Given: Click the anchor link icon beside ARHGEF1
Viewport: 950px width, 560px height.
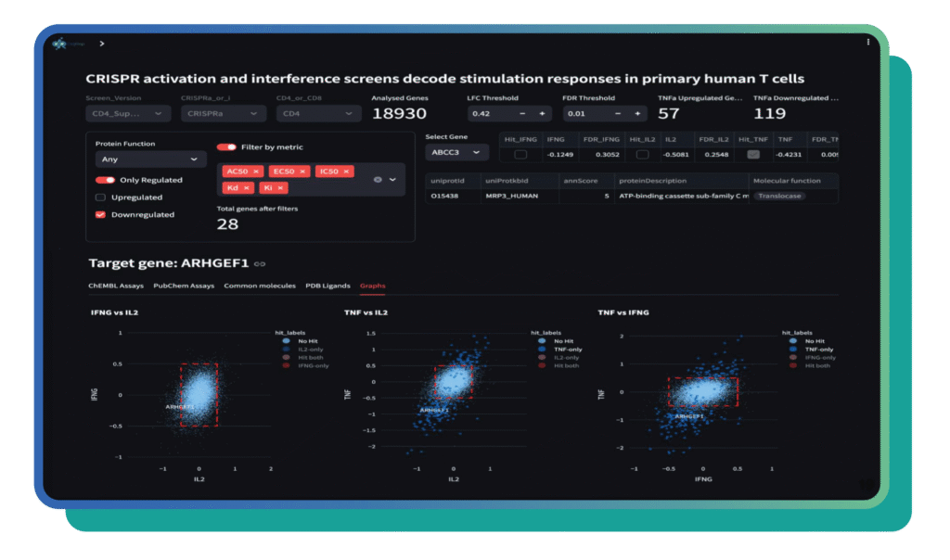Looking at the screenshot, I should [x=260, y=264].
